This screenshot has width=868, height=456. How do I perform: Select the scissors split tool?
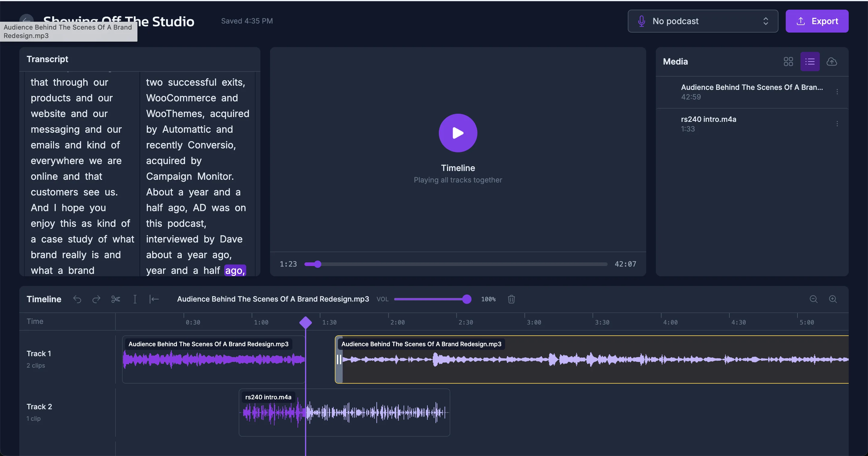coord(115,299)
